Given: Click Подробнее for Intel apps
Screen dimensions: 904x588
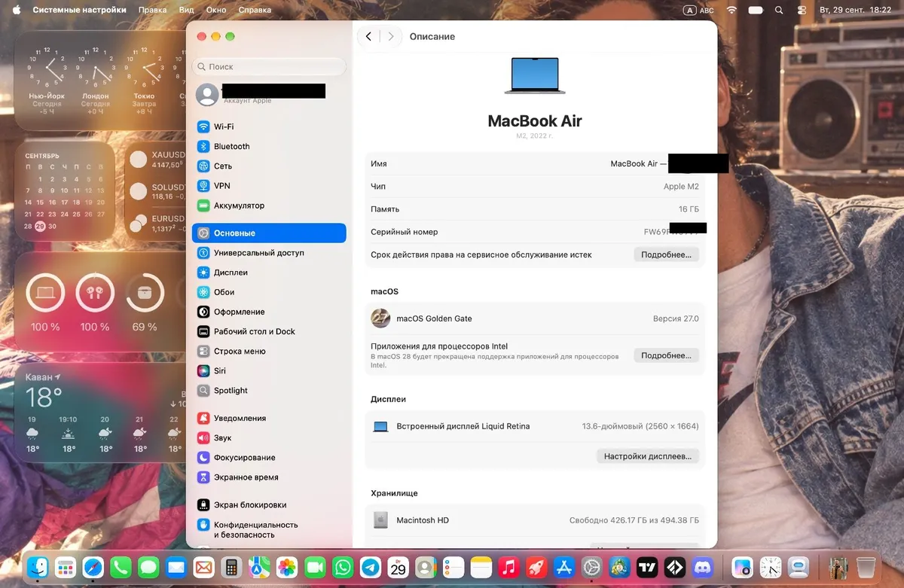Looking at the screenshot, I should click(x=666, y=355).
